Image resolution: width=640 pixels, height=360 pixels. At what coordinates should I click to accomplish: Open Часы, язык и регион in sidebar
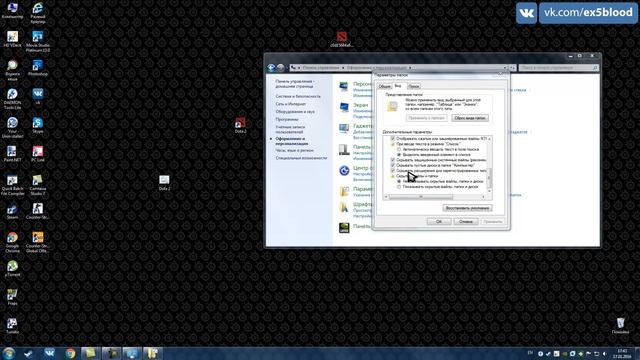(x=294, y=150)
